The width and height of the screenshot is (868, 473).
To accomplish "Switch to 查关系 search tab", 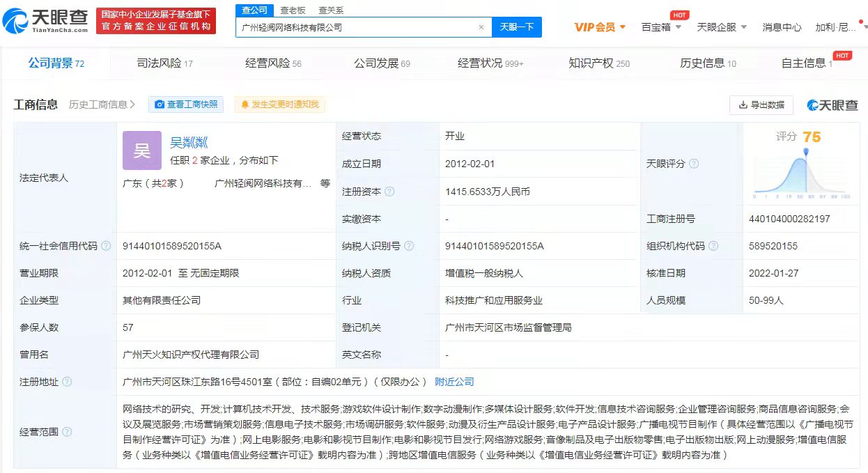I will pos(331,10).
